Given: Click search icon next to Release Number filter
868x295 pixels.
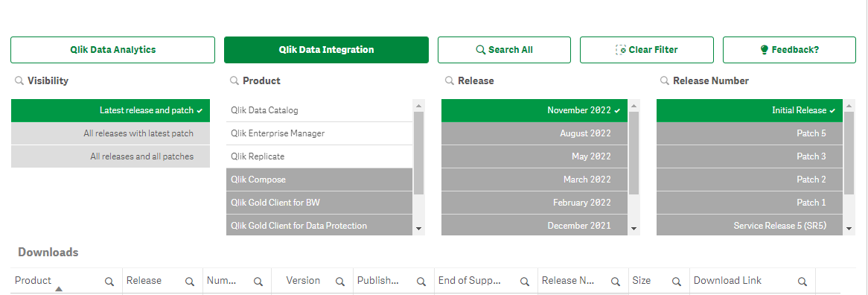Looking at the screenshot, I should (665, 80).
